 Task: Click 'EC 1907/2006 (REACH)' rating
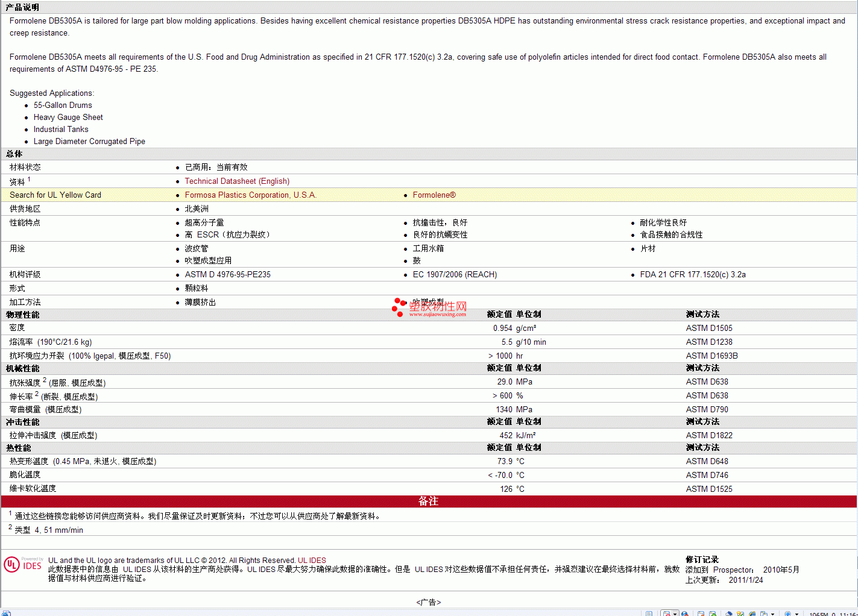pyautogui.click(x=455, y=275)
